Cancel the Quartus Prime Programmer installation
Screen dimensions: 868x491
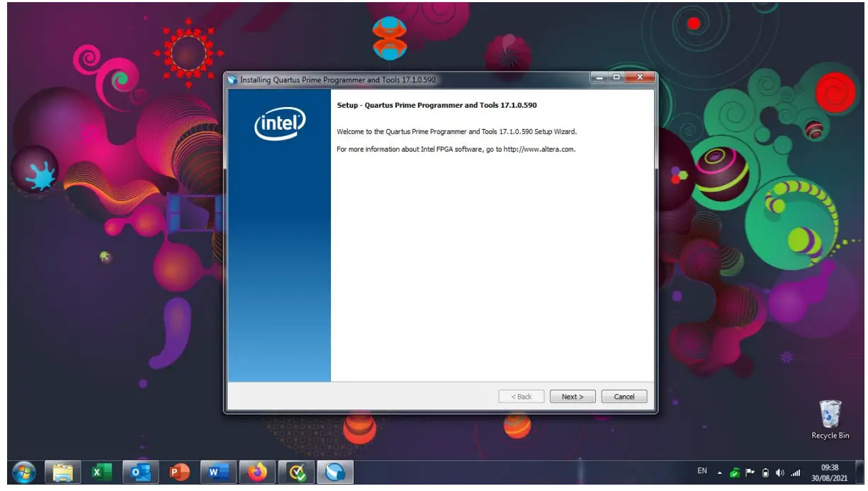tap(624, 397)
